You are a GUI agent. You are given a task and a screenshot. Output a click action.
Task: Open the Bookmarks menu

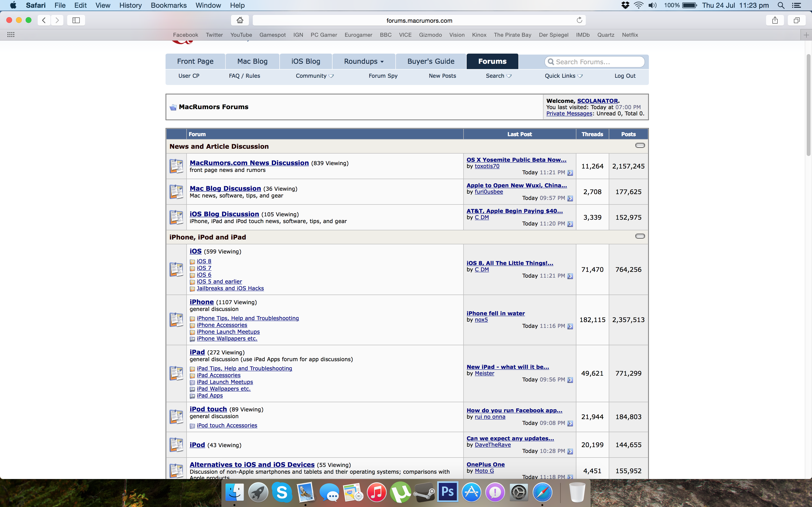pyautogui.click(x=168, y=5)
